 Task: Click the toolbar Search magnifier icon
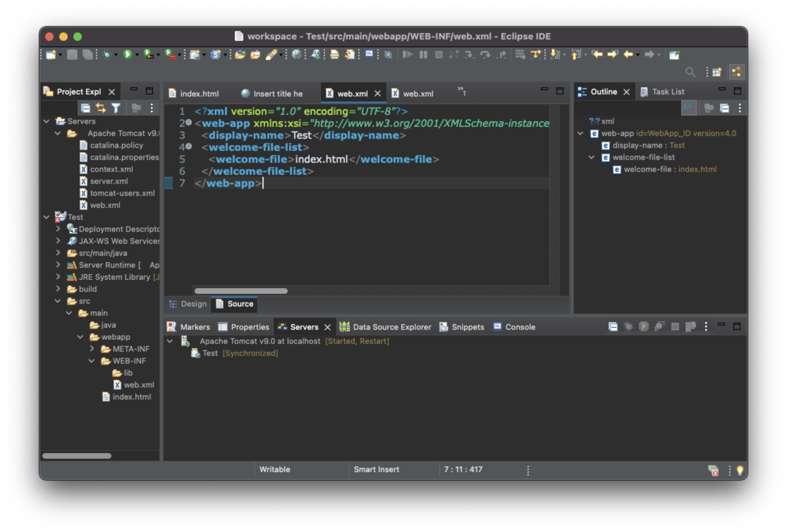[690, 72]
